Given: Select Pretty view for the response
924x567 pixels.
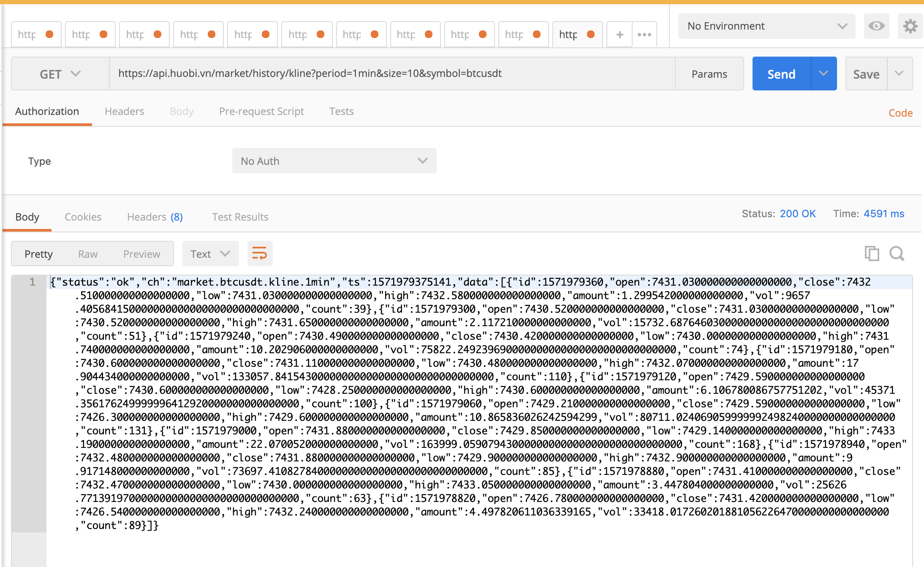Looking at the screenshot, I should (38, 254).
